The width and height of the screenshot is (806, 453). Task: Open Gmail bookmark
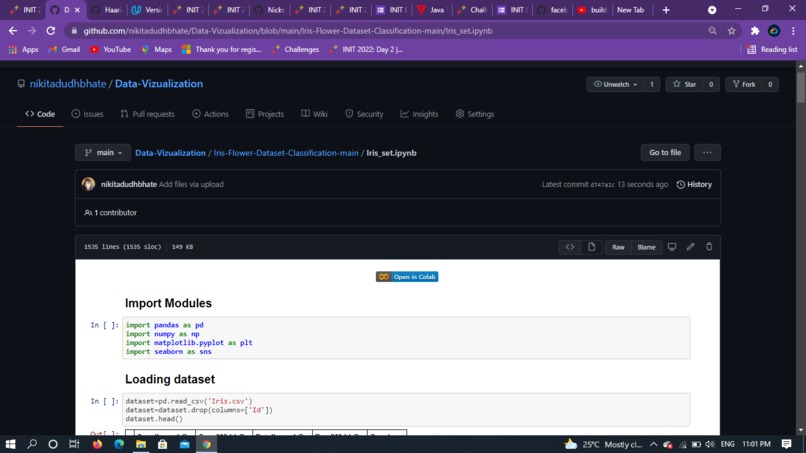64,49
